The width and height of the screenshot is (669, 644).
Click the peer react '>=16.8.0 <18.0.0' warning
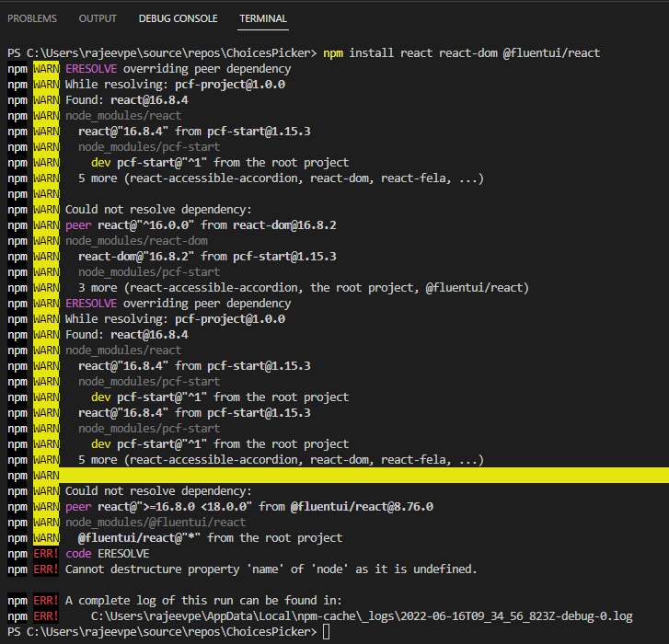[248, 506]
